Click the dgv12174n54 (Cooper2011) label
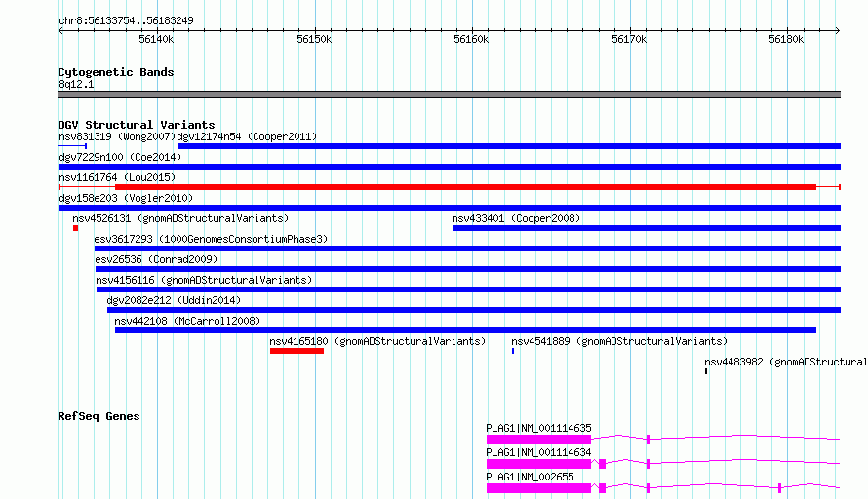868x499 pixels. coord(247,136)
